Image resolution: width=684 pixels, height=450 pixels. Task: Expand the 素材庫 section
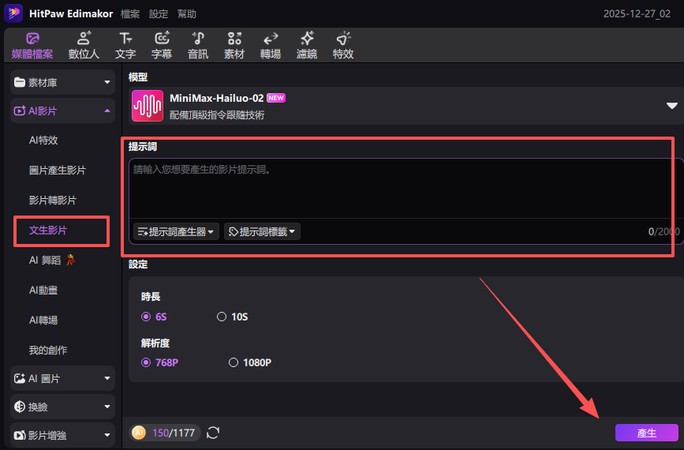tap(62, 82)
